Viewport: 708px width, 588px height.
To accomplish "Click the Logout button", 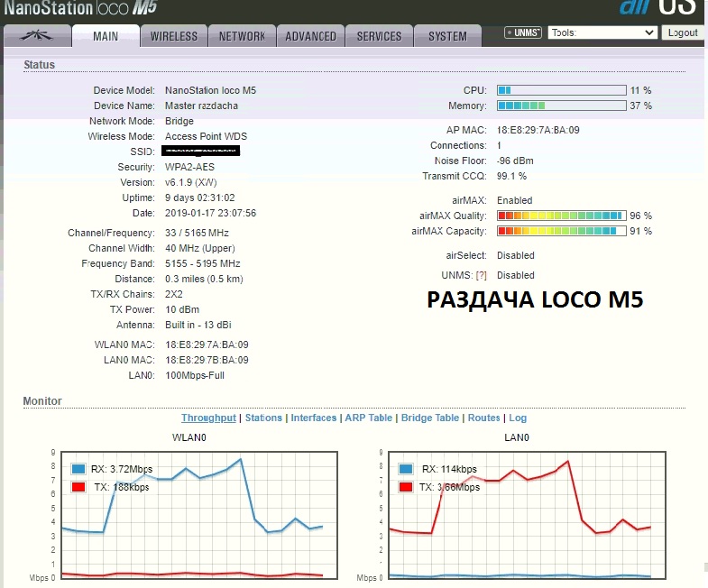I will click(x=683, y=32).
